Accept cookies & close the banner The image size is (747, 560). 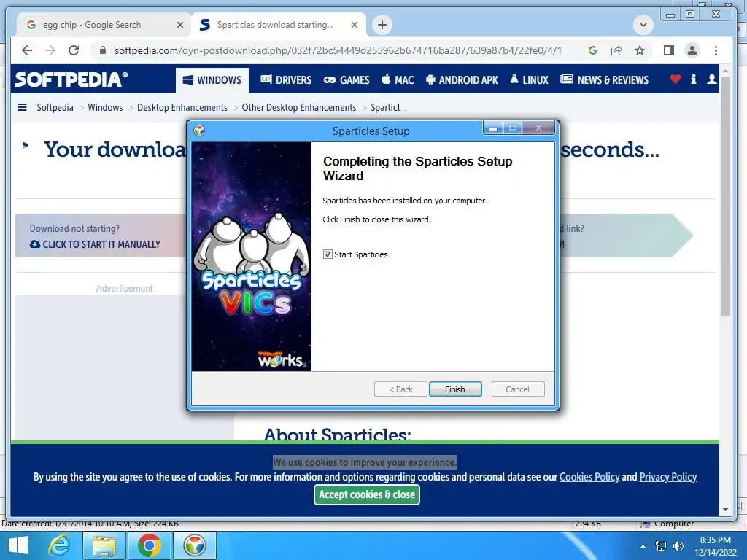click(367, 494)
